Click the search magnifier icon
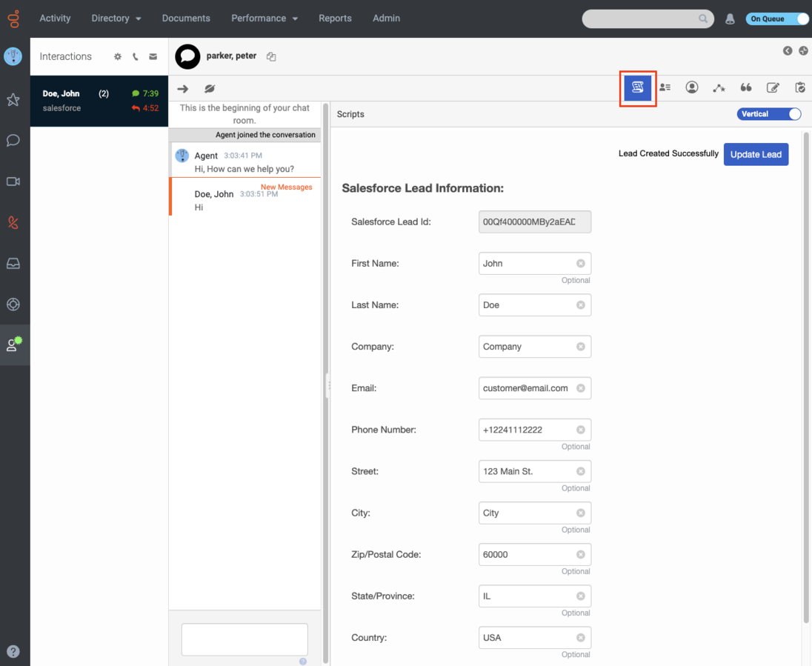The image size is (812, 666). (703, 19)
